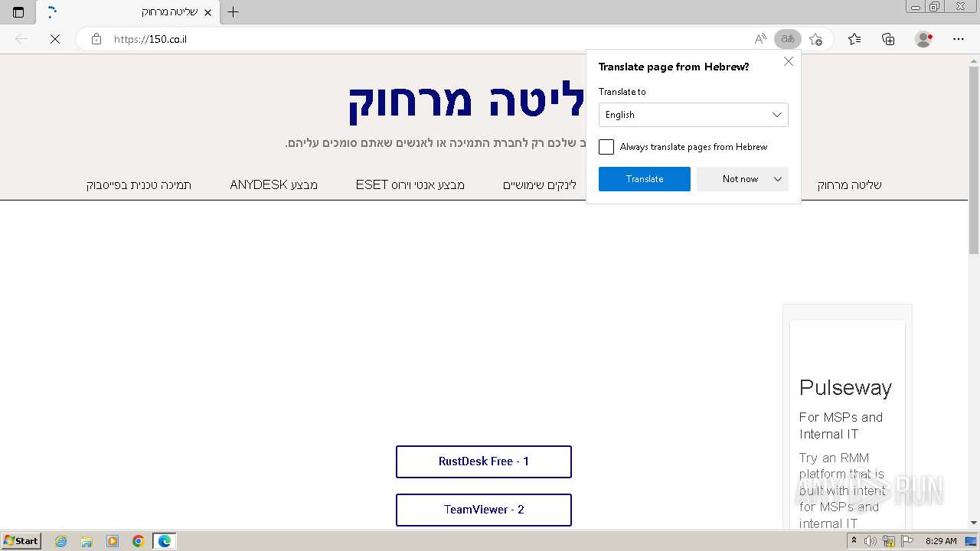Open the Windows Start button
Viewport: 980px width, 551px height.
click(21, 540)
